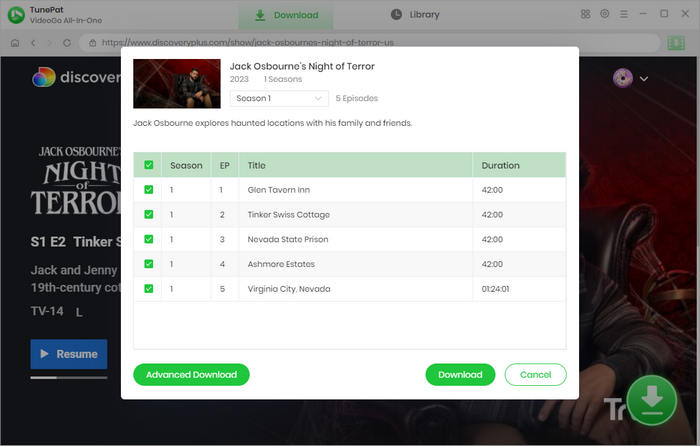Screen dimensions: 700x446
Task: Click the TV-14 rating label
Action: 47,311
